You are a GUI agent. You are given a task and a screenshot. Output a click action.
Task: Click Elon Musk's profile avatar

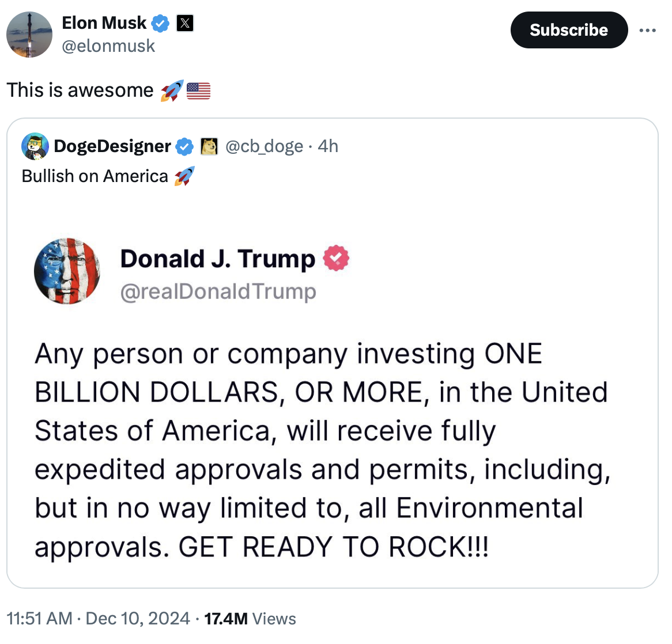tap(29, 35)
